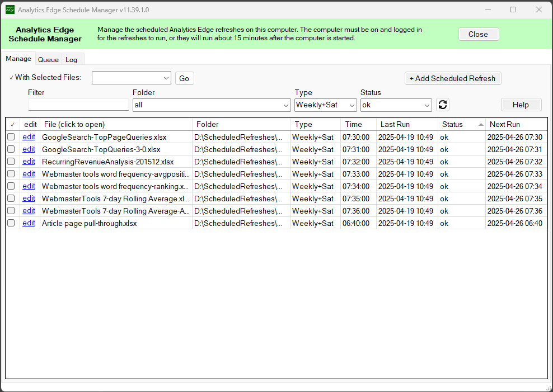Image resolution: width=553 pixels, height=392 pixels.
Task: Maximize the Schedule Manager window
Action: (513, 10)
